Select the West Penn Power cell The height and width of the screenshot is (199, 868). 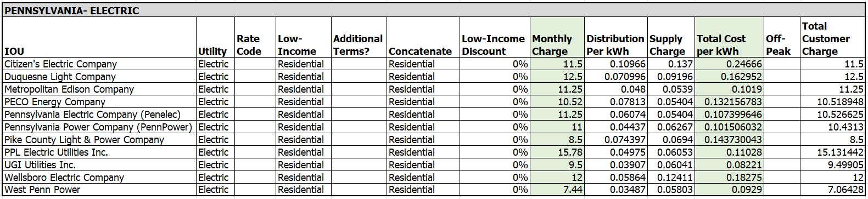click(99, 190)
